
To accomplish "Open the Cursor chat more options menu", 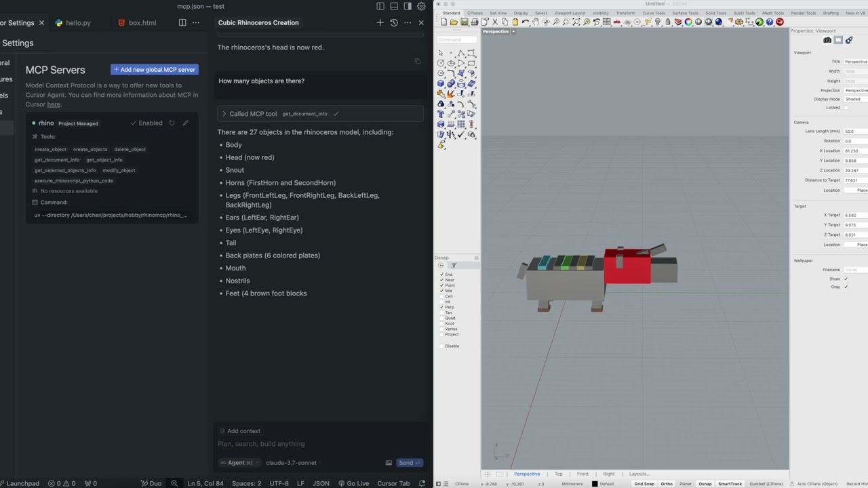I will pyautogui.click(x=408, y=22).
